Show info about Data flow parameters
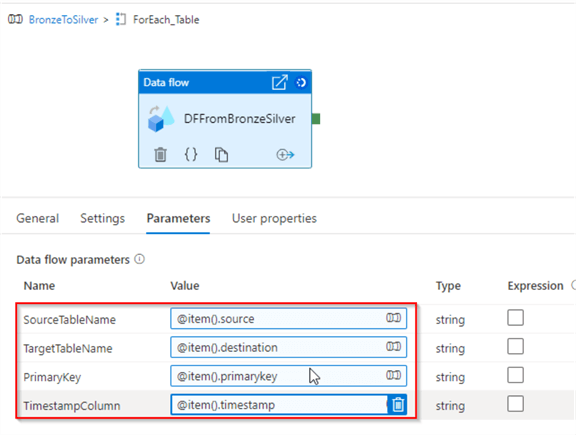The width and height of the screenshot is (576, 435). pyautogui.click(x=140, y=259)
